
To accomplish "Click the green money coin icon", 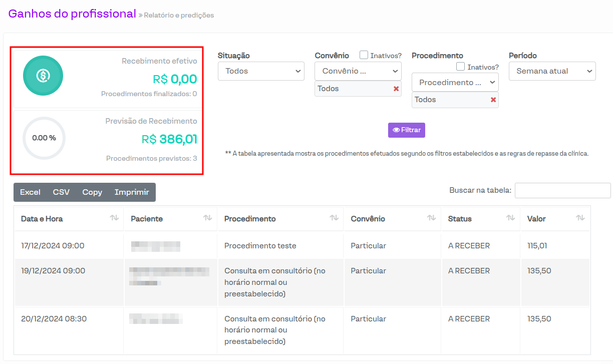I will pos(43,76).
